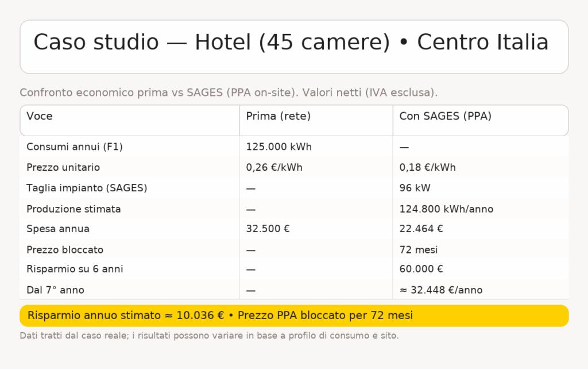Click the '72 mesi' locked price cell
588x369 pixels.
click(419, 250)
